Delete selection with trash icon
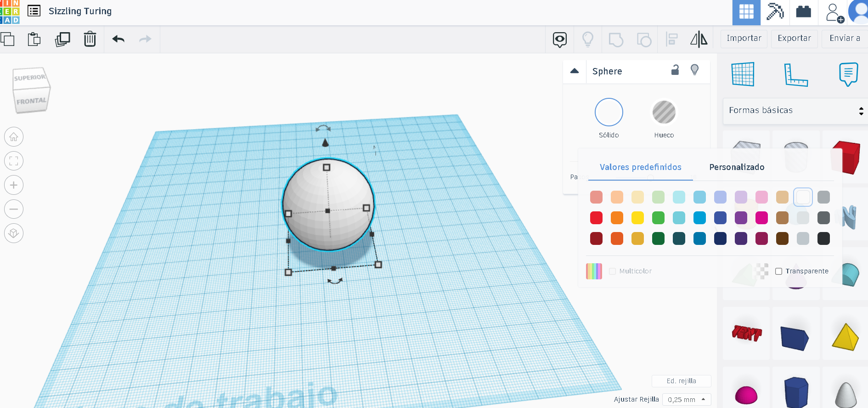 90,40
